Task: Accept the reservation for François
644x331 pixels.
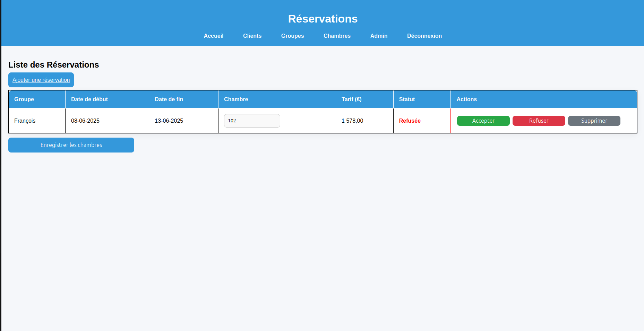Action: [x=483, y=121]
